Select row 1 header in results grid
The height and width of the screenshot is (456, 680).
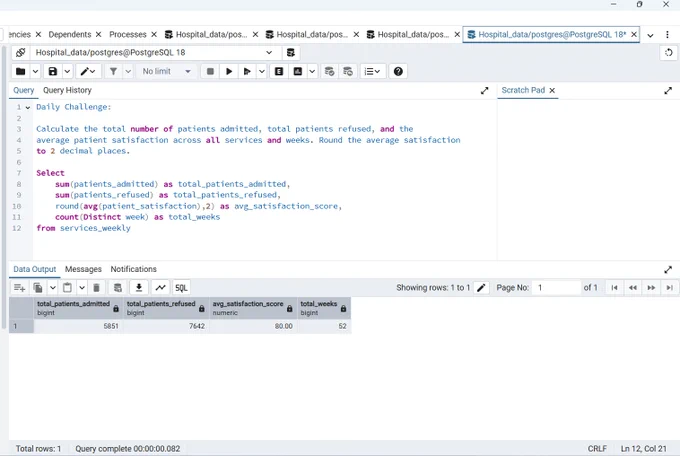point(21,326)
